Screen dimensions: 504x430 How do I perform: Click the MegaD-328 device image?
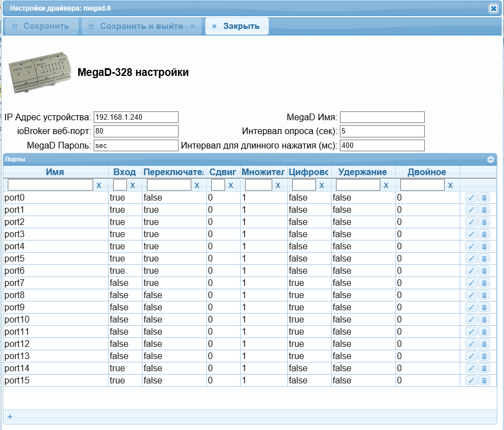coord(40,72)
